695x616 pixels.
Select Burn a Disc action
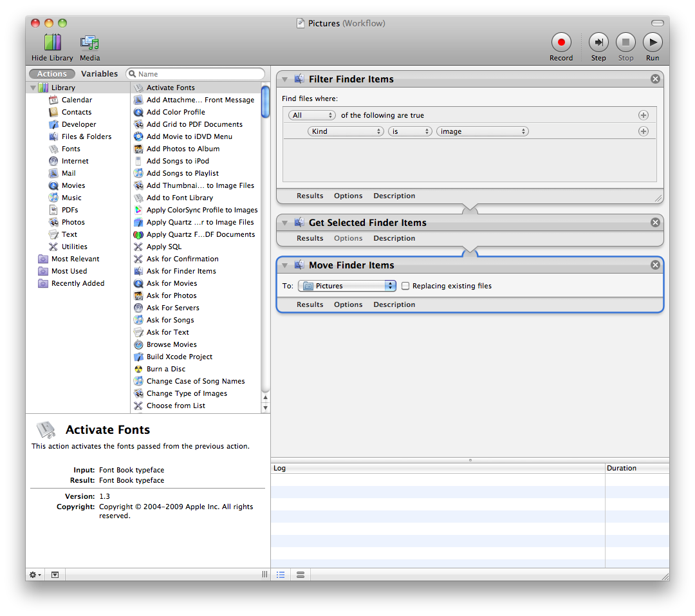tap(165, 369)
